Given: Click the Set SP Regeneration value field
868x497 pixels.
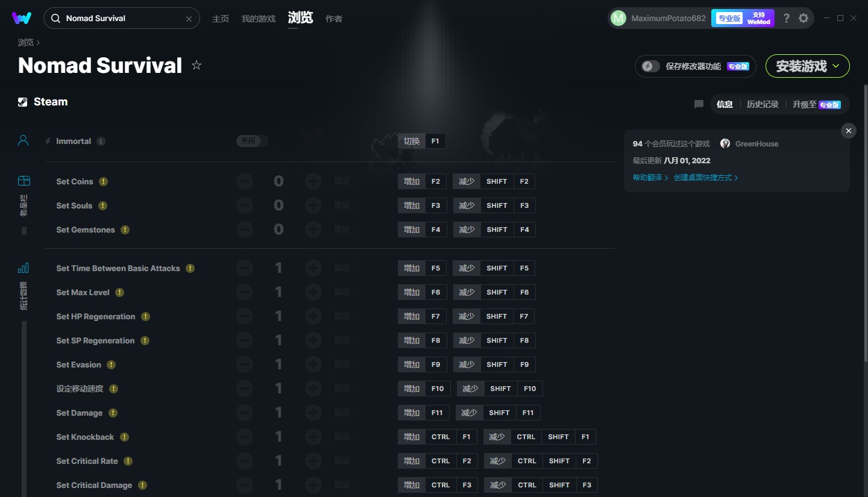Looking at the screenshot, I should coord(278,340).
